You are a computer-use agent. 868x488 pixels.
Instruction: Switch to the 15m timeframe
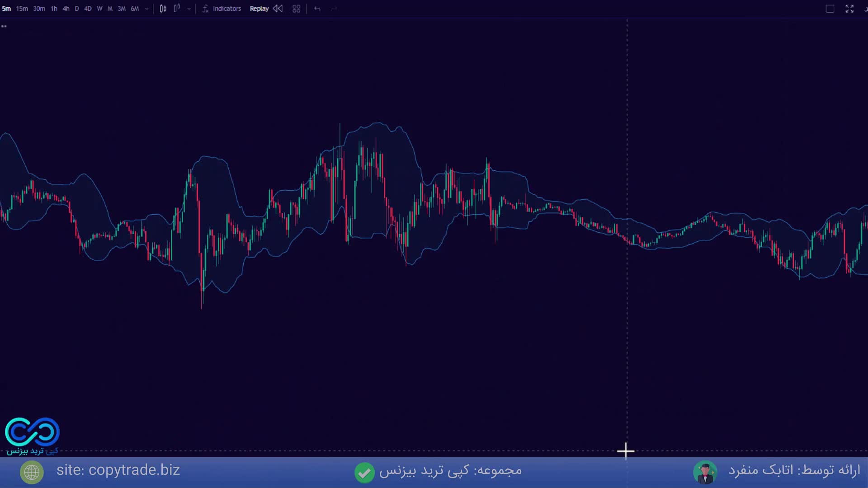[x=22, y=9]
